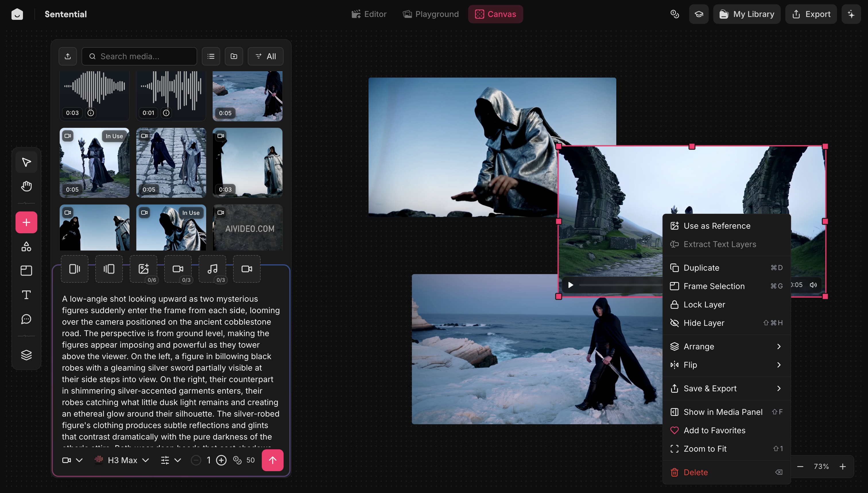Select the frame tool in left sidebar
The image size is (868, 493).
pos(26,271)
